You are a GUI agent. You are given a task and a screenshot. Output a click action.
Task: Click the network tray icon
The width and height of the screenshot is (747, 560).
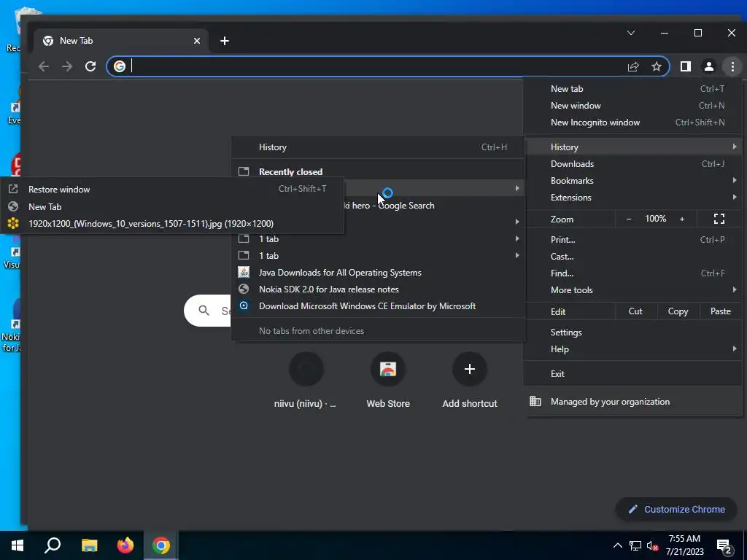pyautogui.click(x=635, y=545)
